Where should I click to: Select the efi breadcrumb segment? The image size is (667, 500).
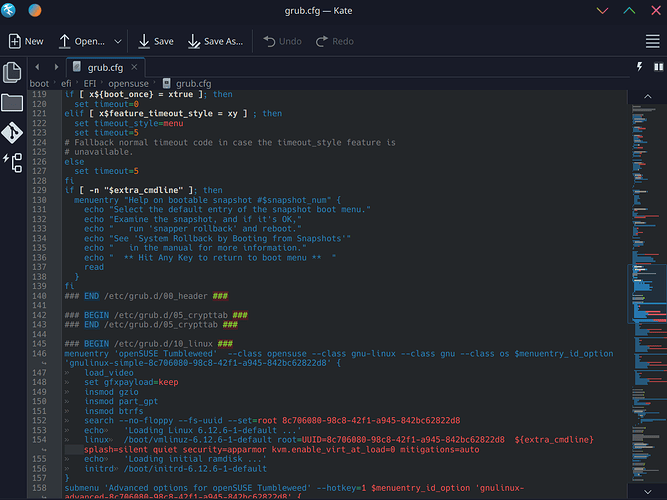coord(66,83)
